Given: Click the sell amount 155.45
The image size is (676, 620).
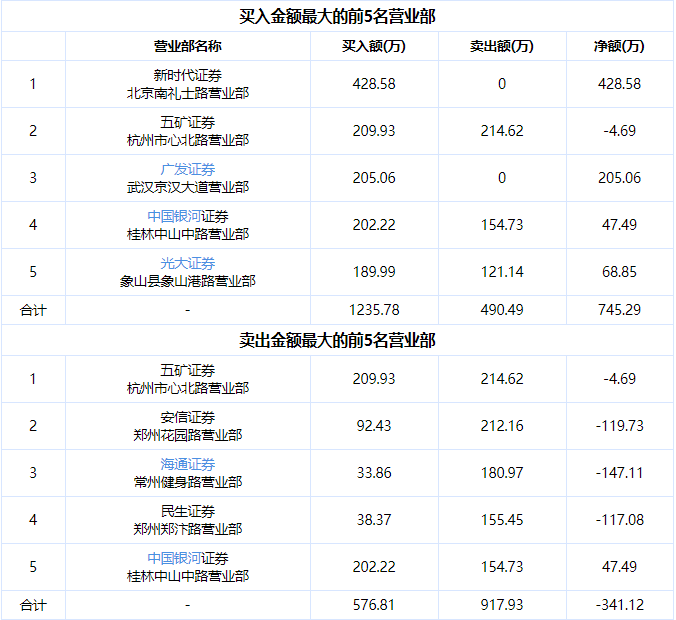Looking at the screenshot, I should click(502, 520).
